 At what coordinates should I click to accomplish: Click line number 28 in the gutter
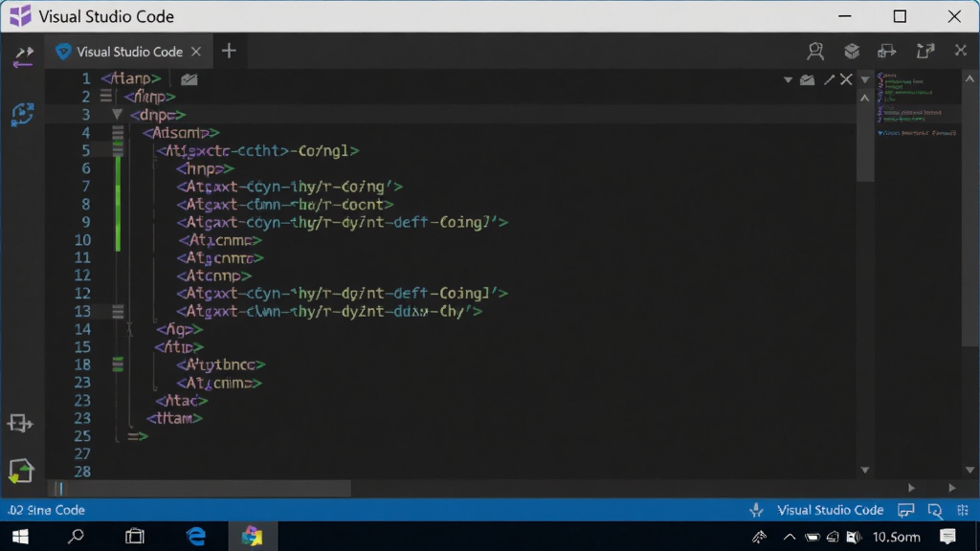pyautogui.click(x=82, y=472)
